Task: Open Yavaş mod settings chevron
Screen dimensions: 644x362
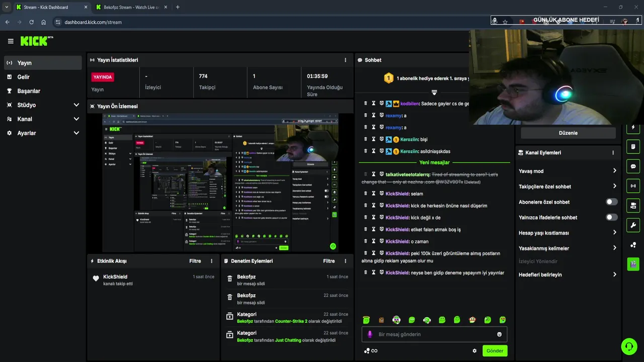Action: 614,171
